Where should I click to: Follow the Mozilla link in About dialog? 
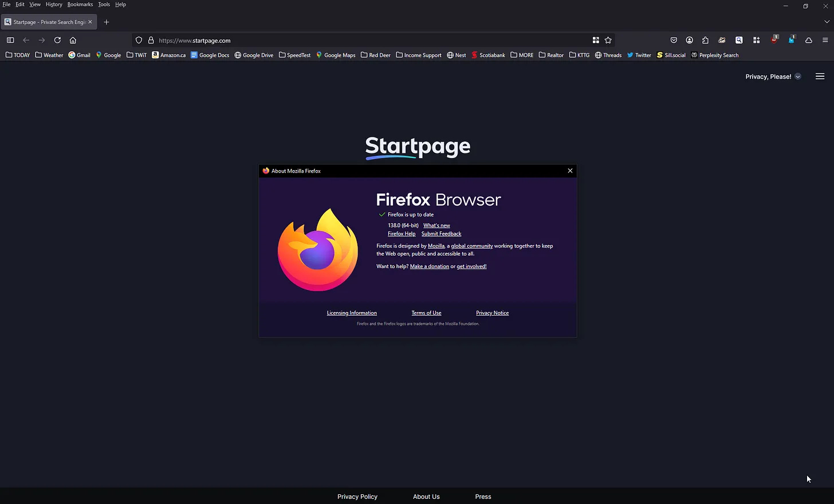(436, 246)
